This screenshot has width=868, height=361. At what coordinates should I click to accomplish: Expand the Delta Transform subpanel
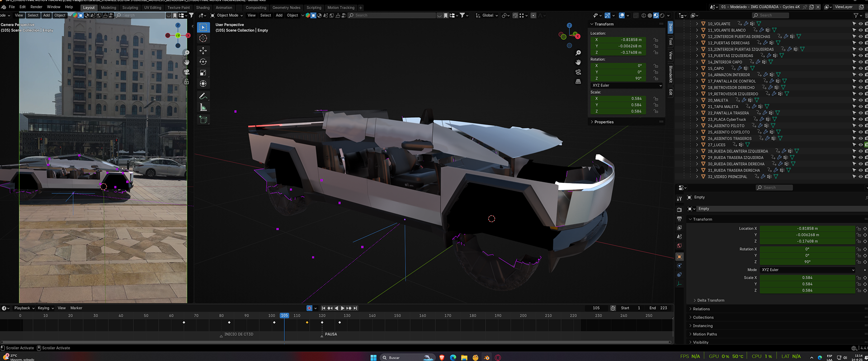[711, 300]
